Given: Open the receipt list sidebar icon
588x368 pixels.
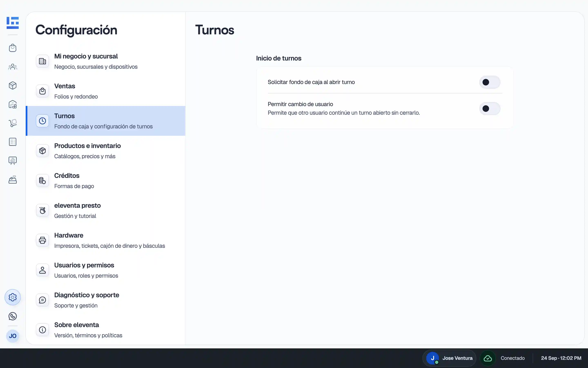Looking at the screenshot, I should coord(13,142).
